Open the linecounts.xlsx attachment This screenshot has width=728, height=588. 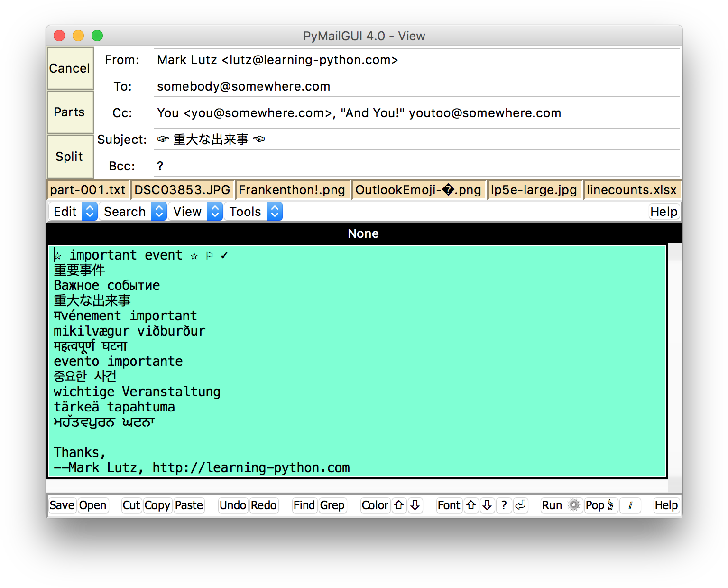pos(632,189)
